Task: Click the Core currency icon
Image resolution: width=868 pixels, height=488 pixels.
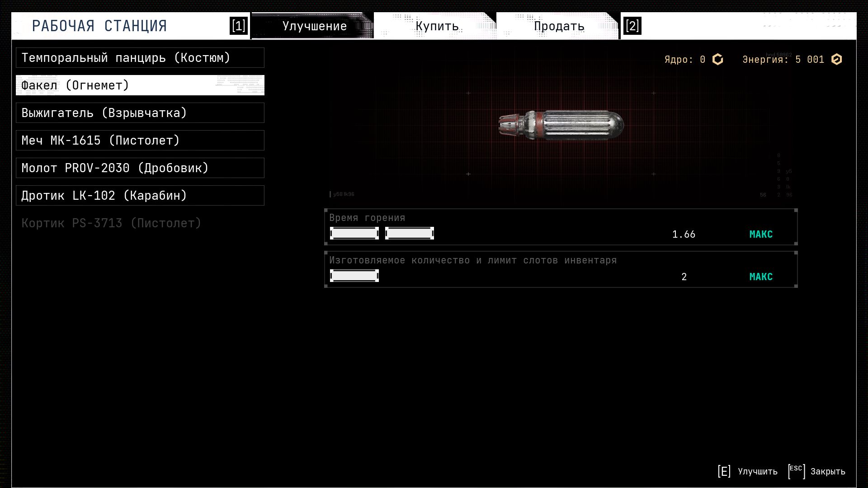Action: [718, 60]
